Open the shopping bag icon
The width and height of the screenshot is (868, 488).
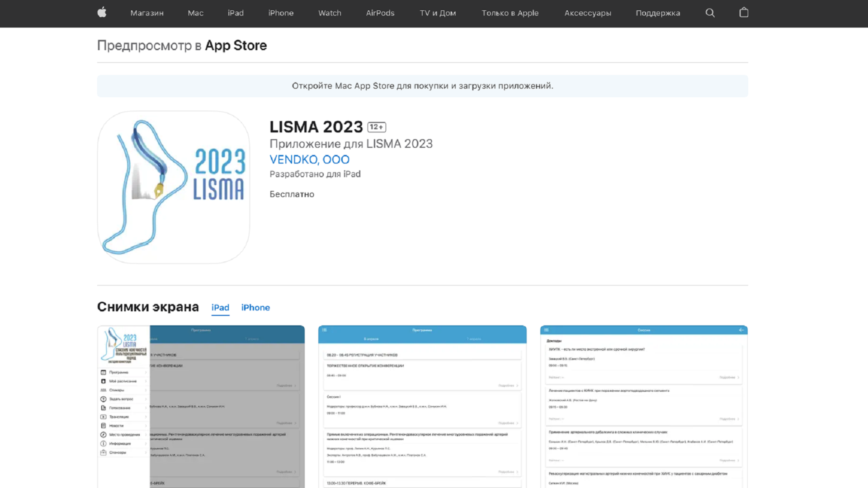(744, 13)
